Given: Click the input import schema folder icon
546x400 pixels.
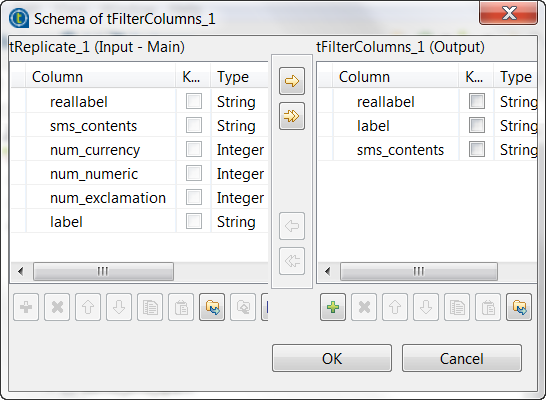Looking at the screenshot, I should [212, 307].
